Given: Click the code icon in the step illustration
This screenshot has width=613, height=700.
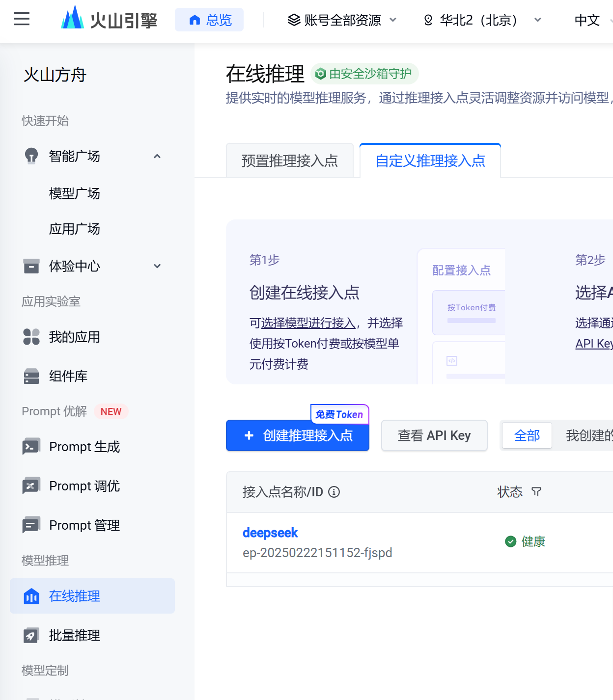Looking at the screenshot, I should 452,361.
